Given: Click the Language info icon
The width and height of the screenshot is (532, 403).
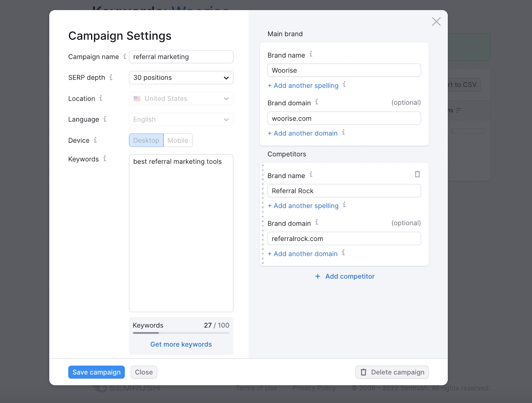Looking at the screenshot, I should (x=105, y=119).
